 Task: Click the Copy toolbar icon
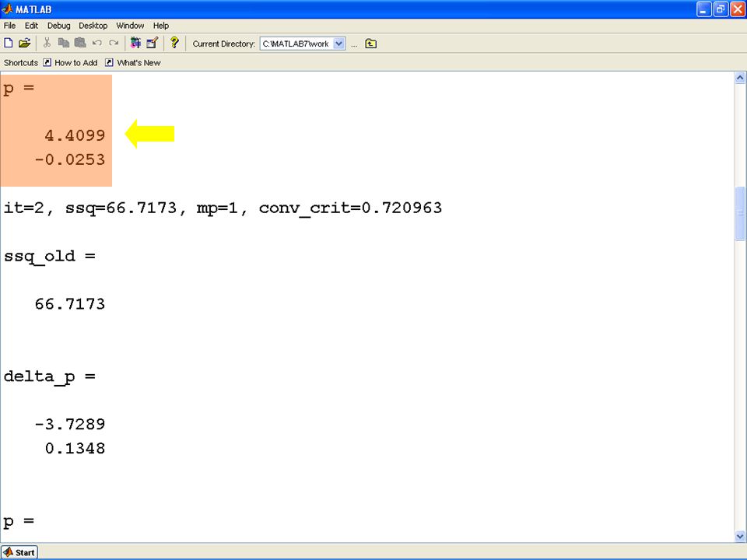coord(63,43)
